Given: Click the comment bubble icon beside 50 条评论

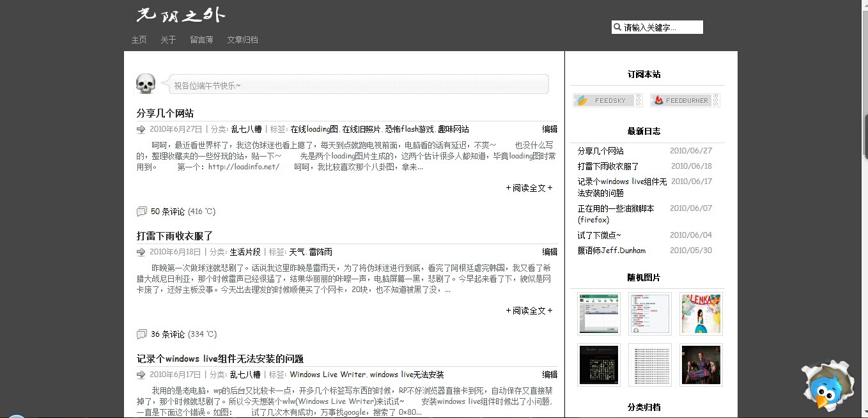Looking at the screenshot, I should coord(141,212).
